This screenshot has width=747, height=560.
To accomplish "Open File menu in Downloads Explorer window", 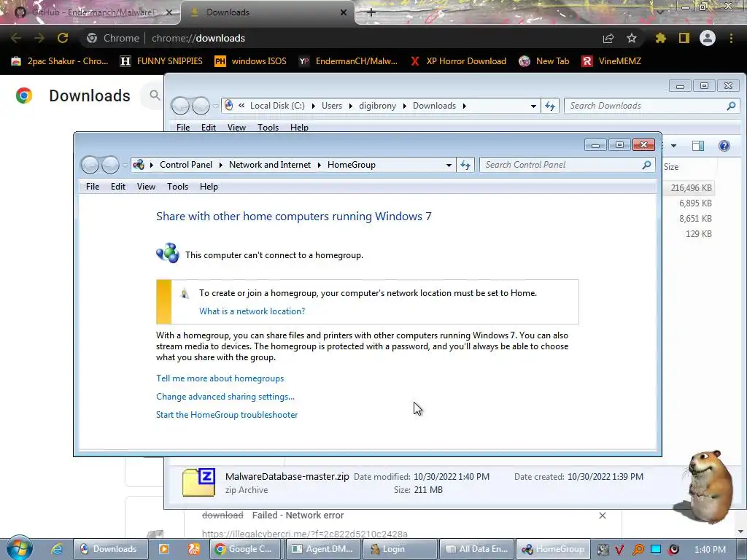I will 183,128.
